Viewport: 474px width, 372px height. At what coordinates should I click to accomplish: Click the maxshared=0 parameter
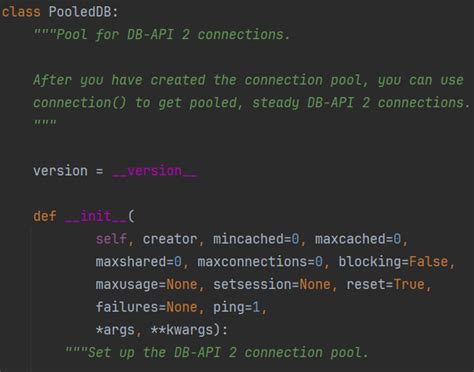pos(138,262)
